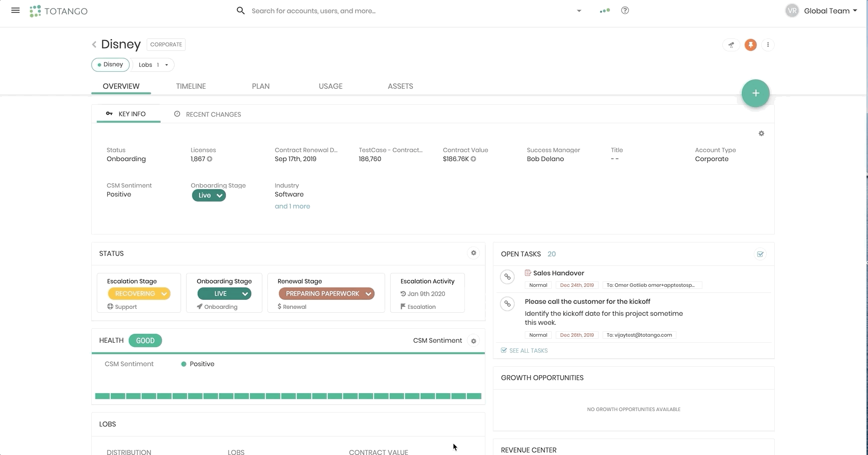Open the PREPARING PAPERWORK renewal dropdown
Screen dimensions: 868x455
click(x=326, y=294)
